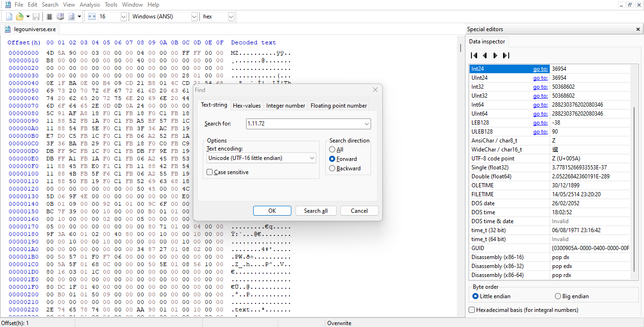This screenshot has height=327, width=644.
Task: Click 'go to:' link for Int64
Action: tap(540, 105)
